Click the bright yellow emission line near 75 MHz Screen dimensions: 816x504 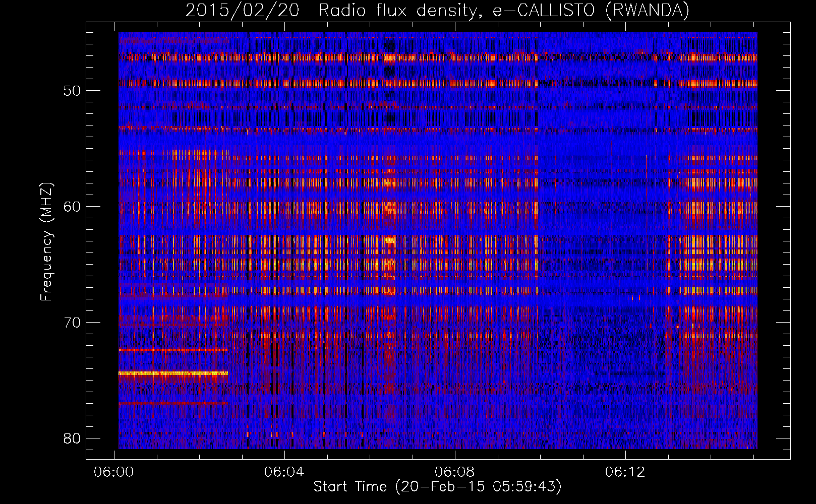(x=173, y=373)
